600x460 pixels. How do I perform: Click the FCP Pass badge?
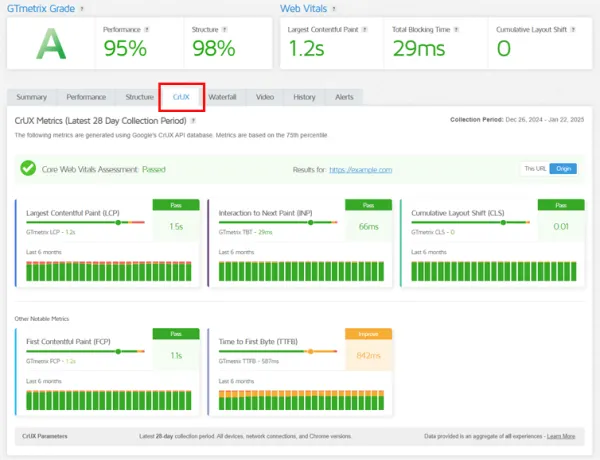(176, 334)
